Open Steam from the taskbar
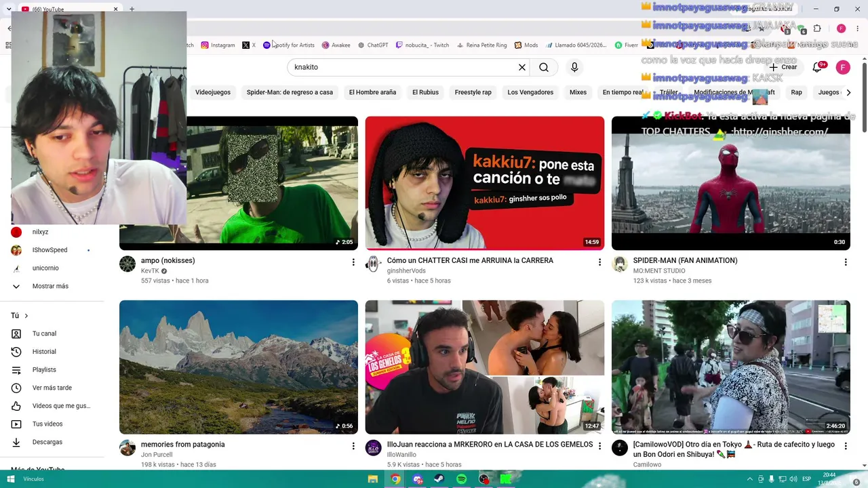This screenshot has width=868, height=488. (x=439, y=479)
